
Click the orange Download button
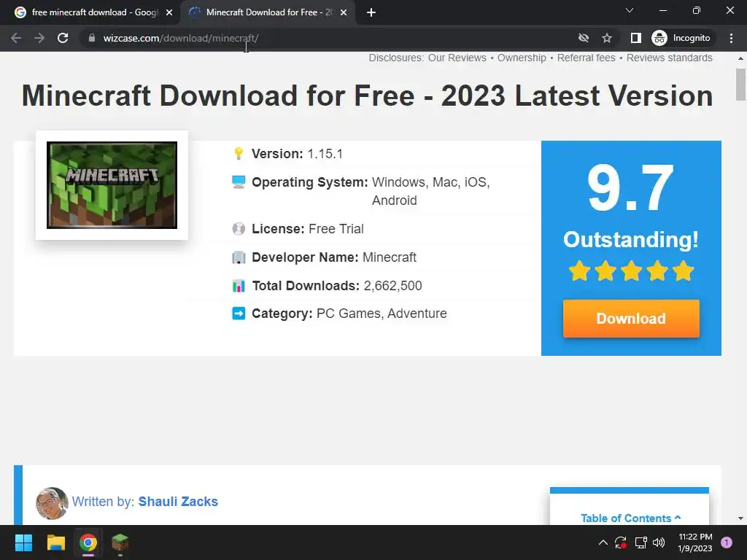pos(631,319)
